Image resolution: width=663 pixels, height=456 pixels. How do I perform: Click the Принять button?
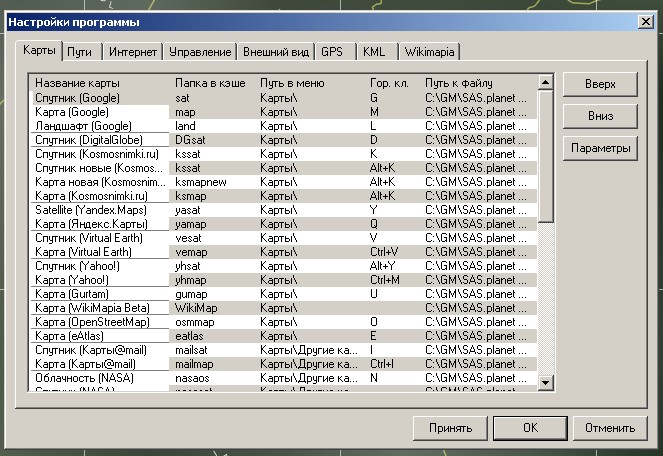(x=450, y=428)
